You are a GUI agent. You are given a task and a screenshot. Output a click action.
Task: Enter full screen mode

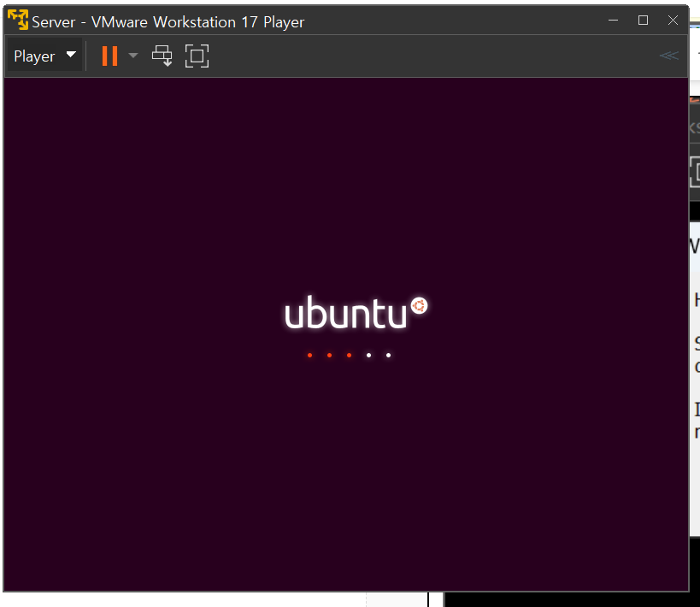[x=197, y=56]
